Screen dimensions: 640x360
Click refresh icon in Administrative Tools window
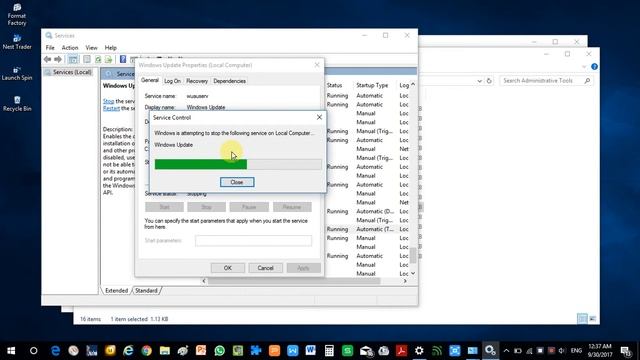tap(489, 81)
